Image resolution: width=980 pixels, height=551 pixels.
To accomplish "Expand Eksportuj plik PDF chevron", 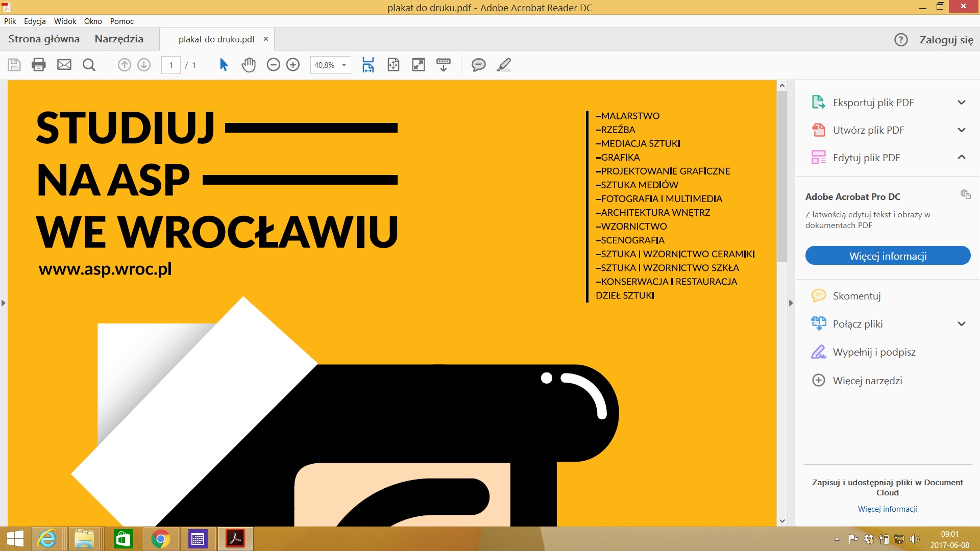I will [x=962, y=103].
